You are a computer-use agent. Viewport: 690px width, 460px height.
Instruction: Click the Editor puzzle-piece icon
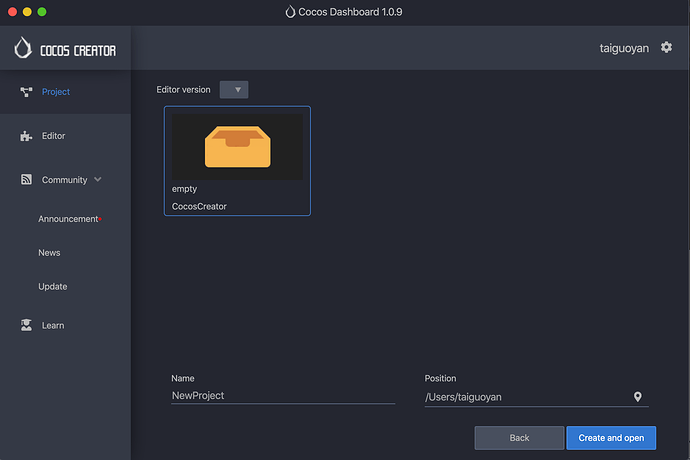pos(26,136)
